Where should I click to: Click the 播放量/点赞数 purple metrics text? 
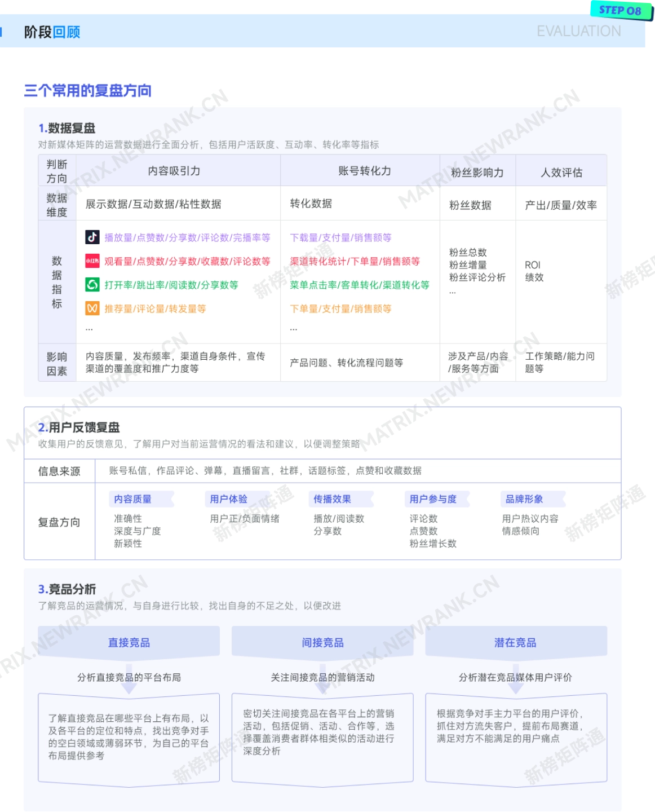tap(187, 238)
